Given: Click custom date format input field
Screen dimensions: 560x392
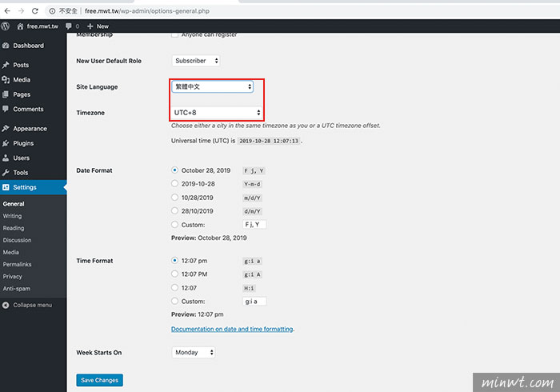Looking at the screenshot, I should [x=254, y=224].
